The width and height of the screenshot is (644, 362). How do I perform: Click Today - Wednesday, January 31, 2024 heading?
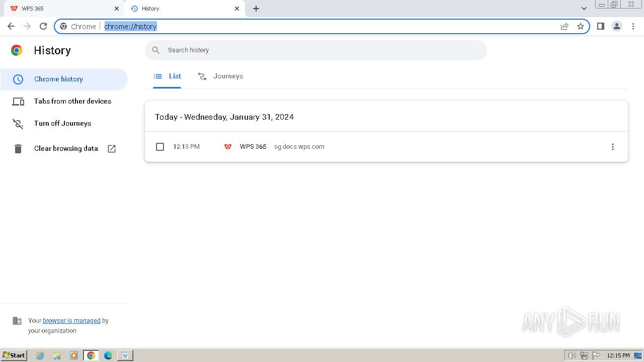[224, 117]
